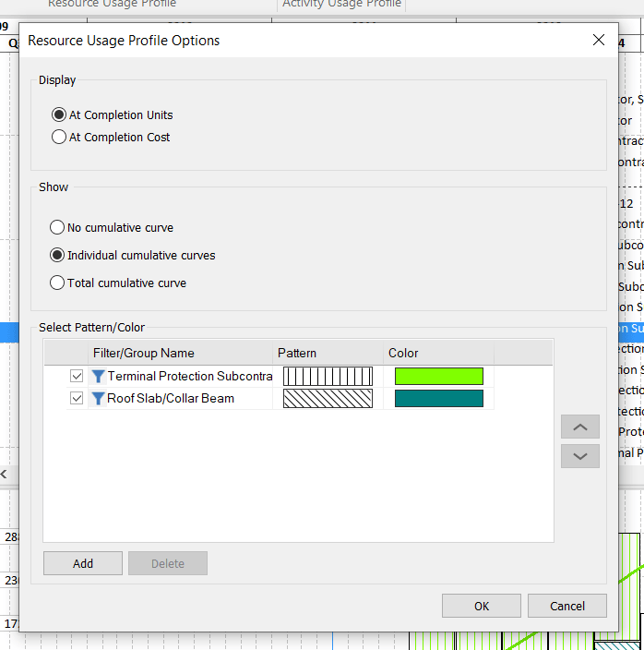Click Pattern column header
Image resolution: width=644 pixels, height=650 pixels.
click(x=328, y=353)
